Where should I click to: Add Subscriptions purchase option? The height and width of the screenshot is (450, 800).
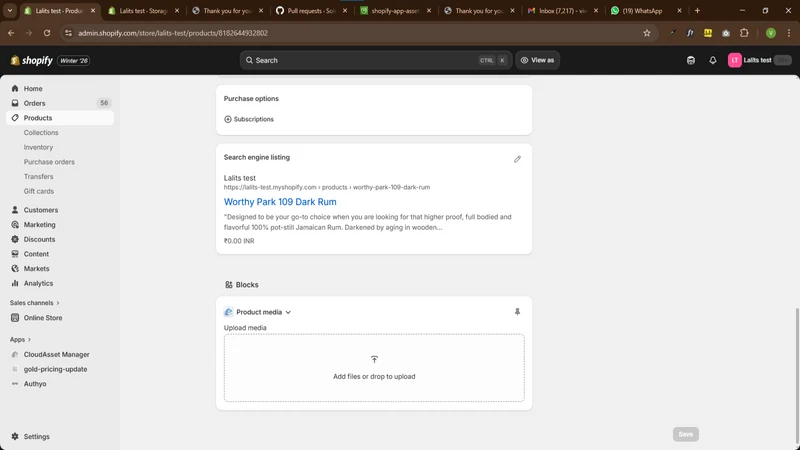[249, 119]
